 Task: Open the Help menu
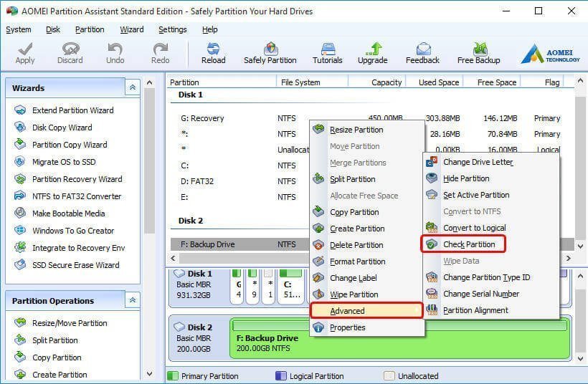point(209,29)
